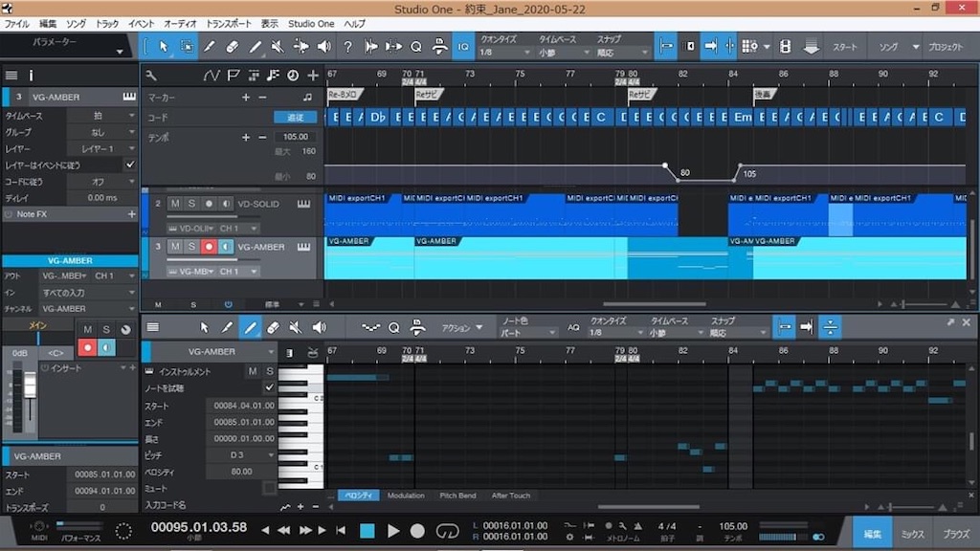Image resolution: width=980 pixels, height=551 pixels.
Task: Open track list hamburger icon in inspector
Action: click(x=11, y=76)
